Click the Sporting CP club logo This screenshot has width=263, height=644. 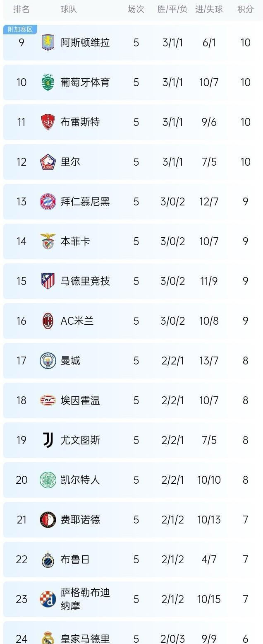(48, 82)
